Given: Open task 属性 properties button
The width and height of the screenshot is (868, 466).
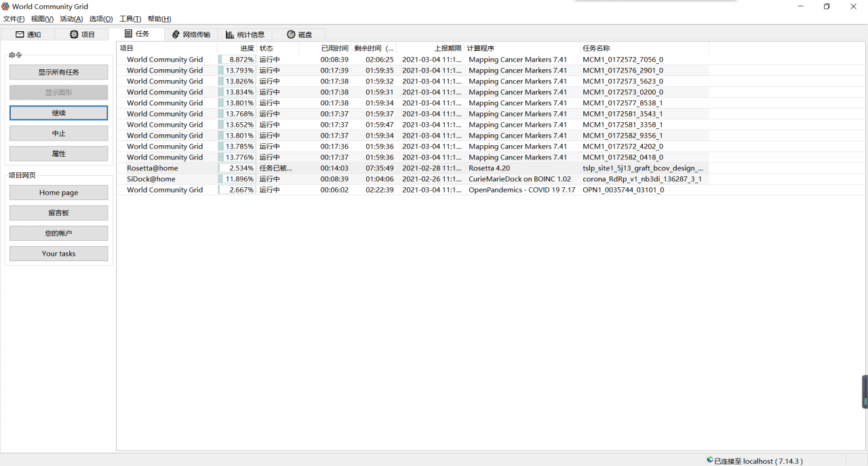Looking at the screenshot, I should [58, 153].
